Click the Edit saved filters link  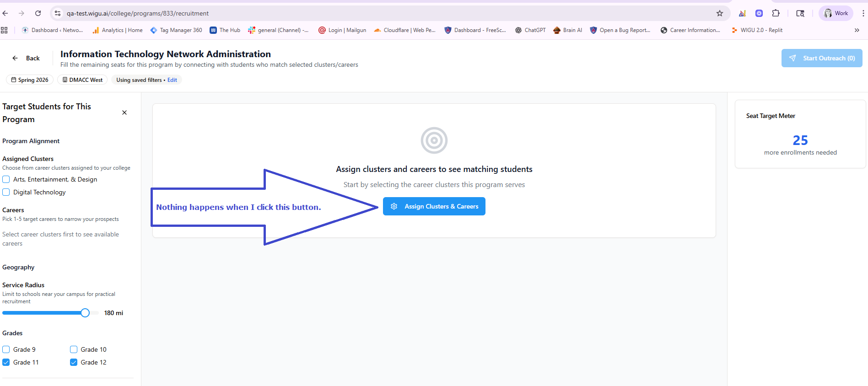click(172, 80)
